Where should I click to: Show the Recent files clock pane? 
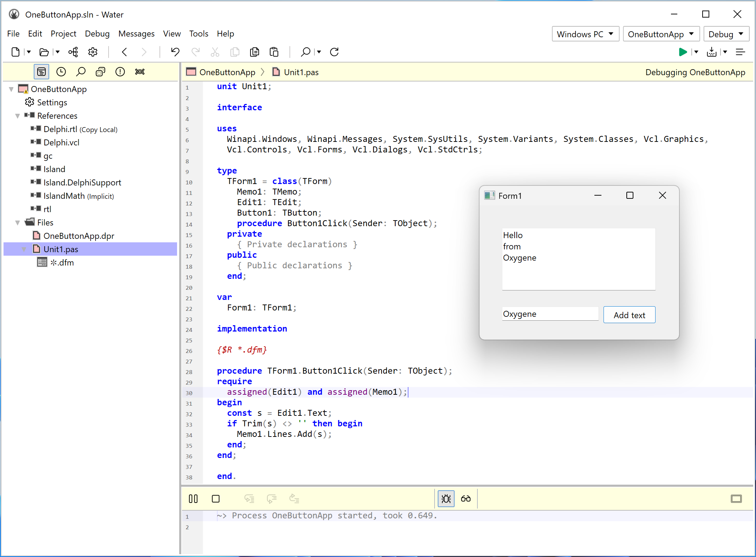pos(61,72)
